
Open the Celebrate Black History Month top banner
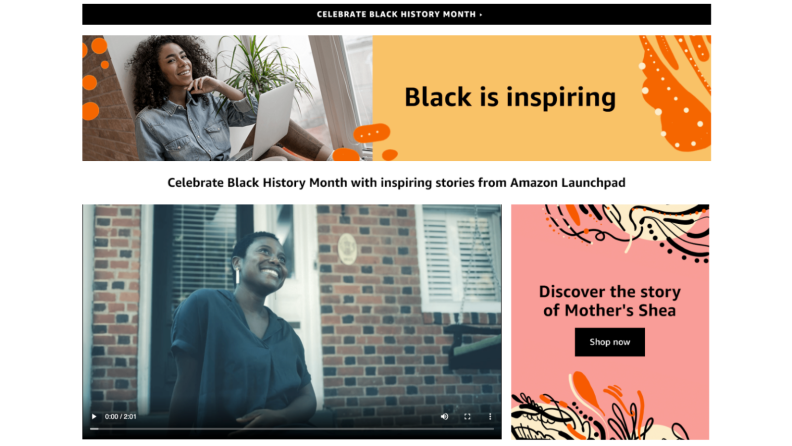(397, 14)
